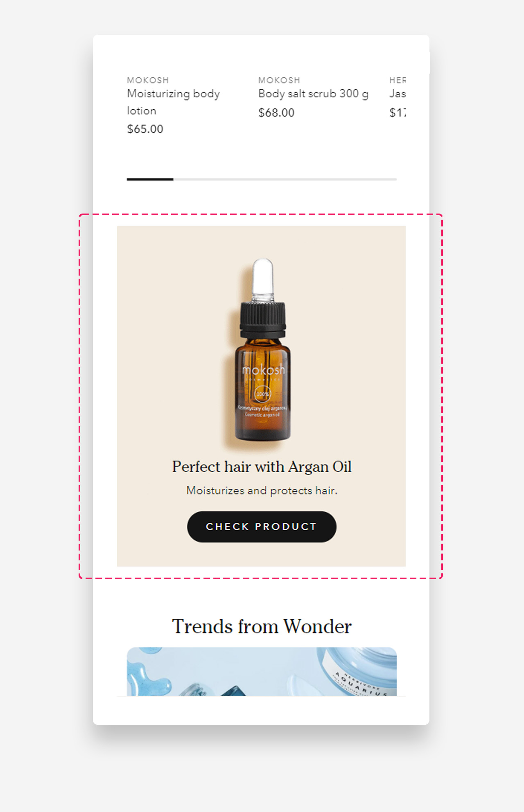The width and height of the screenshot is (524, 812).
Task: Click the partially visible third product price
Action: coord(398,112)
